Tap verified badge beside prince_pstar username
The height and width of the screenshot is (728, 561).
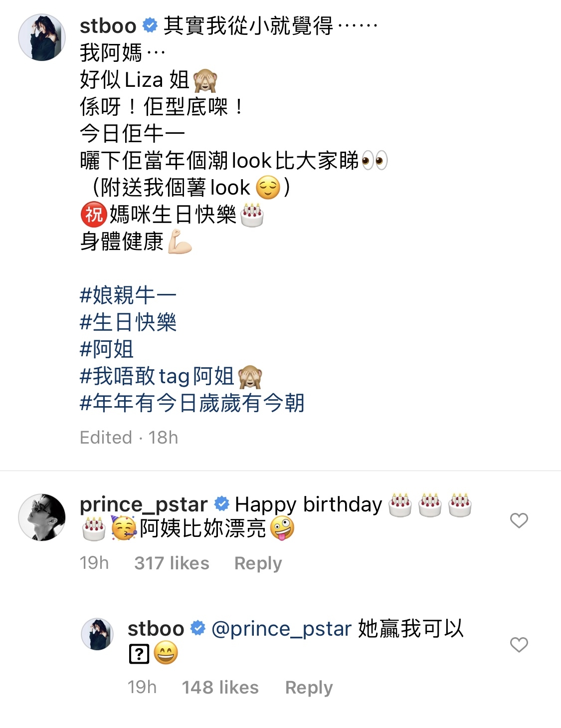pyautogui.click(x=221, y=504)
